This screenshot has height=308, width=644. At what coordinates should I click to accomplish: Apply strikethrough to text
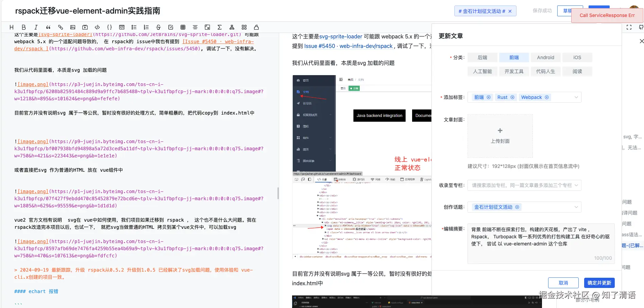pyautogui.click(x=158, y=27)
